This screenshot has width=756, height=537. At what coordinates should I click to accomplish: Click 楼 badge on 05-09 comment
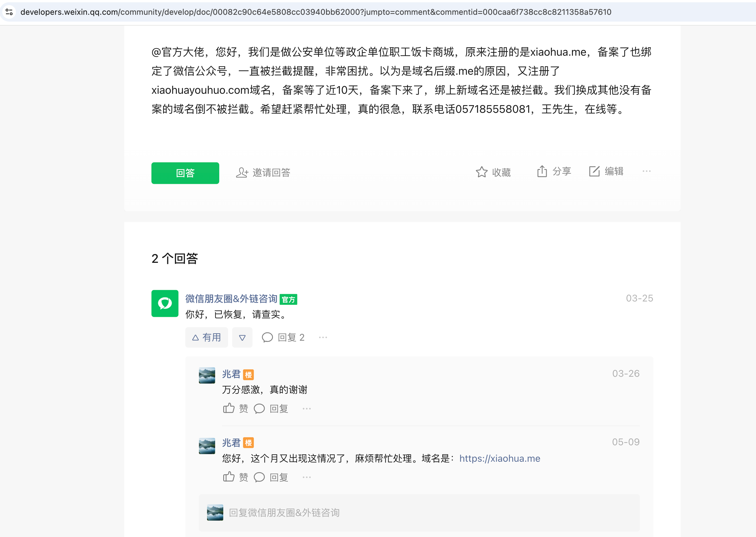coord(248,443)
